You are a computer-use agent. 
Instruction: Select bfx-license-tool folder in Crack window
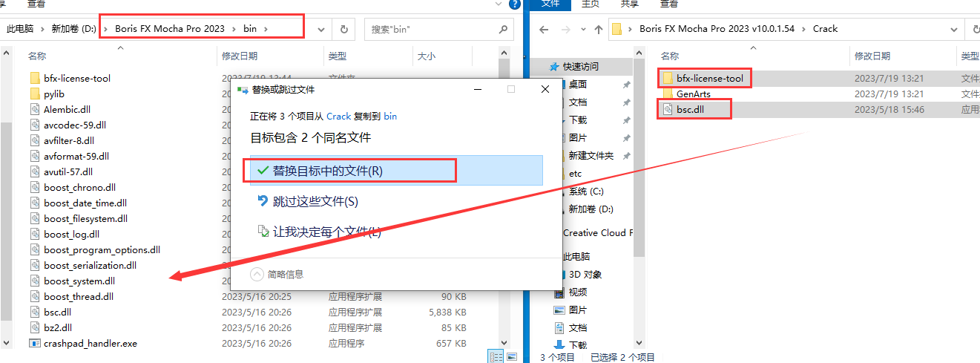pyautogui.click(x=709, y=78)
